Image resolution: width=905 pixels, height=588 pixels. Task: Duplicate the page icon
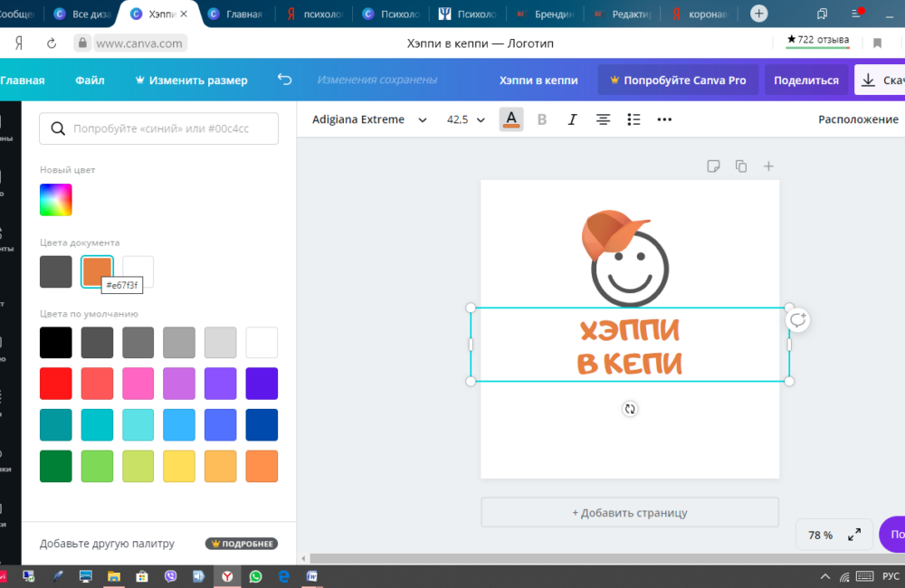(x=741, y=166)
